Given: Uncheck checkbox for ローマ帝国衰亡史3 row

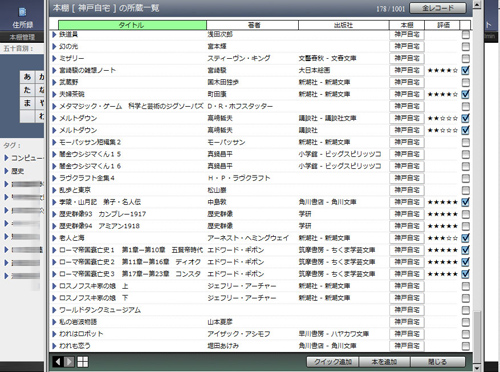Looking at the screenshot, I should tap(466, 274).
